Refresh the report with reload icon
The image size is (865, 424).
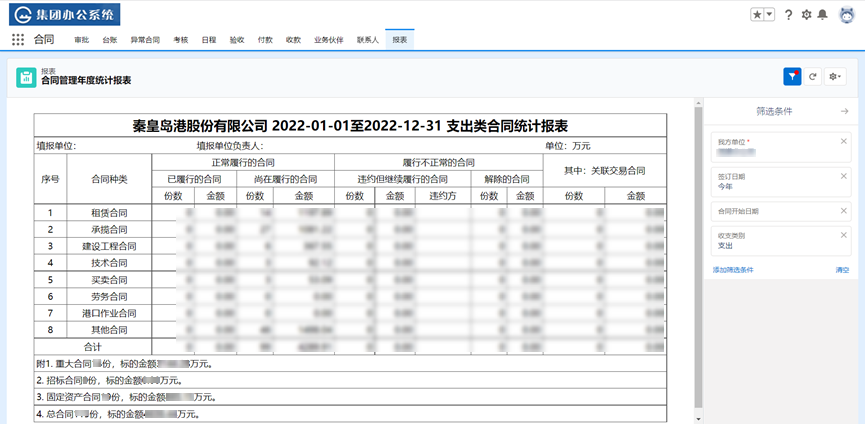[x=813, y=77]
